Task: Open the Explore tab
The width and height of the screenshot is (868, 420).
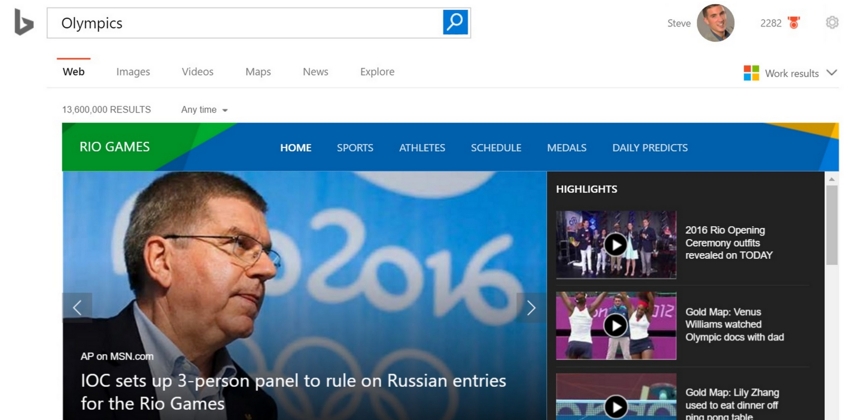Action: (x=377, y=72)
